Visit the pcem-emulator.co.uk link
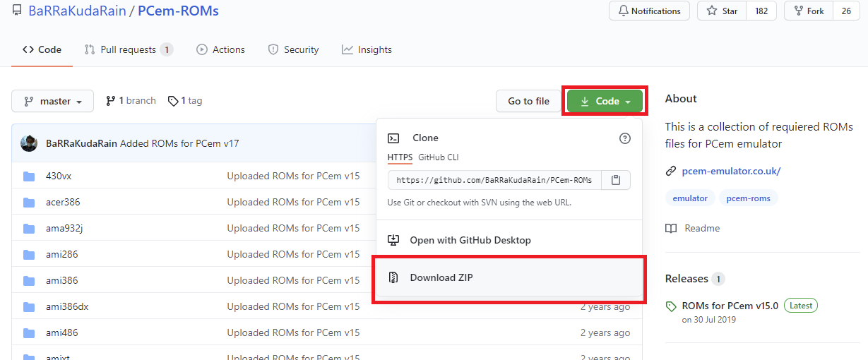868x360 pixels. tap(731, 171)
